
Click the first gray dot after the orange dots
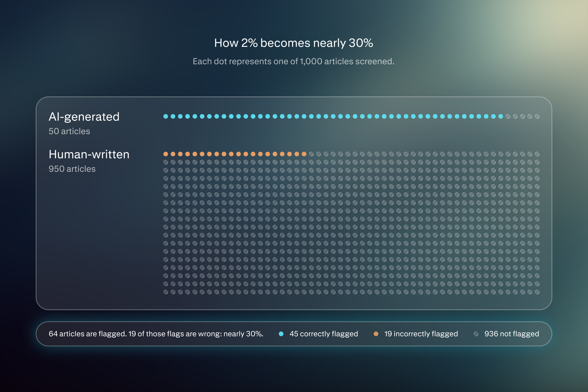311,154
